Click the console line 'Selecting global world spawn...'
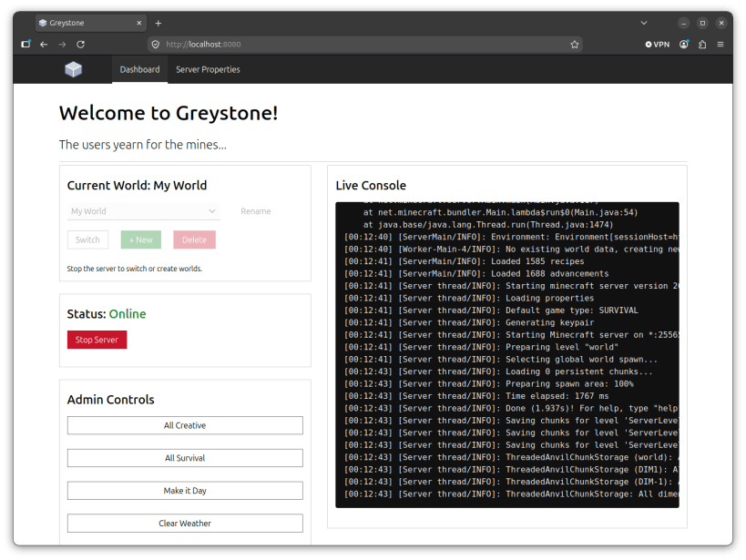Image resolution: width=746 pixels, height=560 pixels. click(581, 359)
